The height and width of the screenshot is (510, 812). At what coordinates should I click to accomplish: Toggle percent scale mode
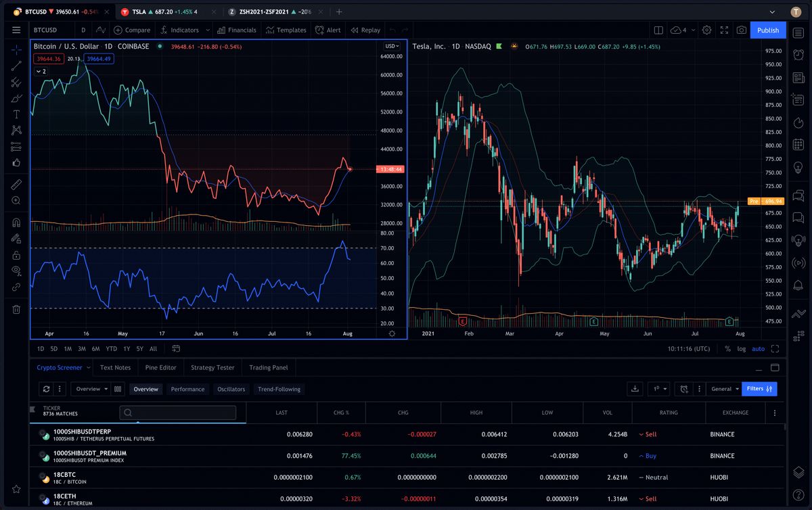[x=727, y=349]
